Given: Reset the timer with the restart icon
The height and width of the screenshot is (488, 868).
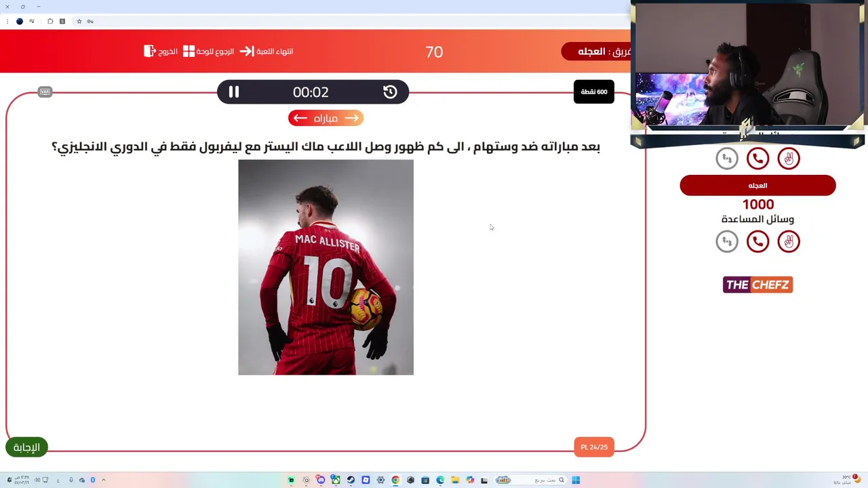Looking at the screenshot, I should (x=390, y=91).
